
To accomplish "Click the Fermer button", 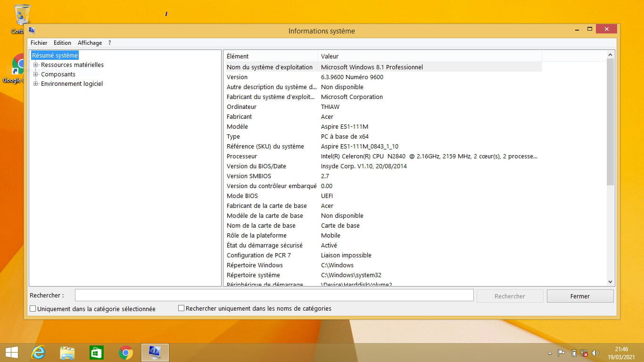I will point(580,296).
